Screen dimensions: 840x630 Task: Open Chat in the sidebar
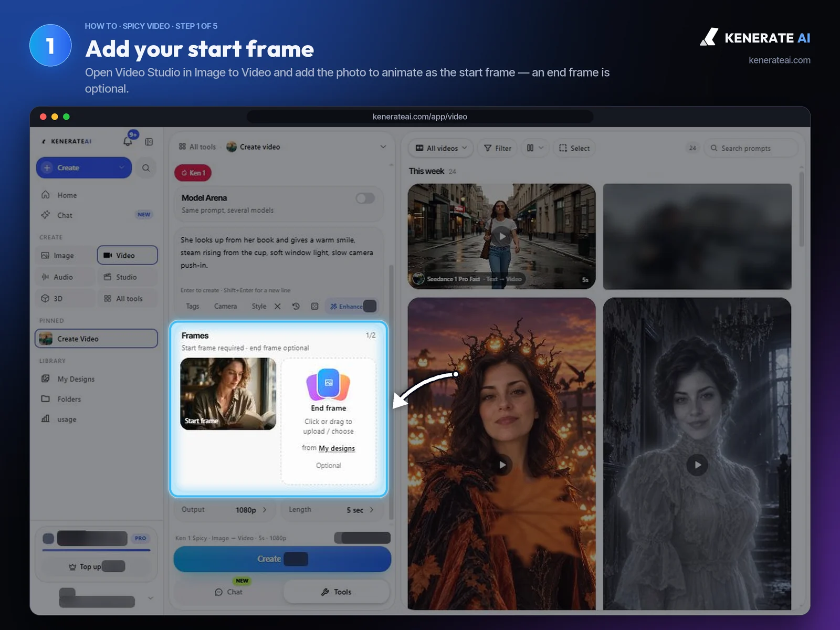pos(97,215)
